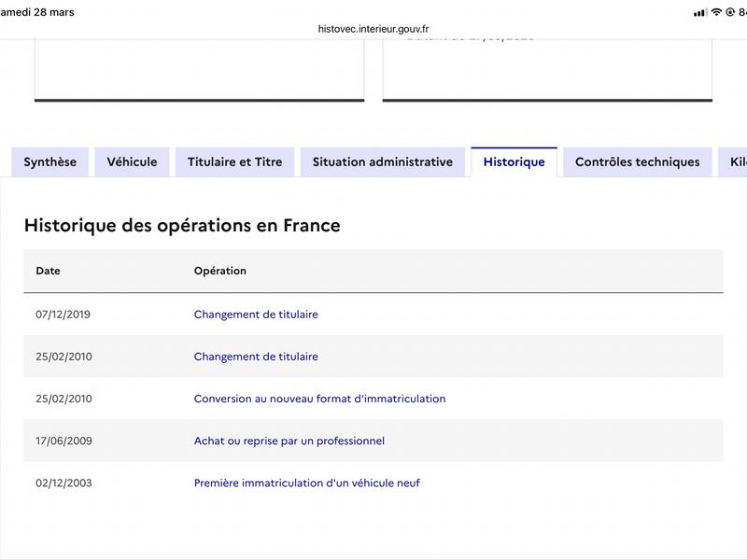747x560 pixels.
Task: Tap the date shown in the status bar
Action: (x=37, y=12)
